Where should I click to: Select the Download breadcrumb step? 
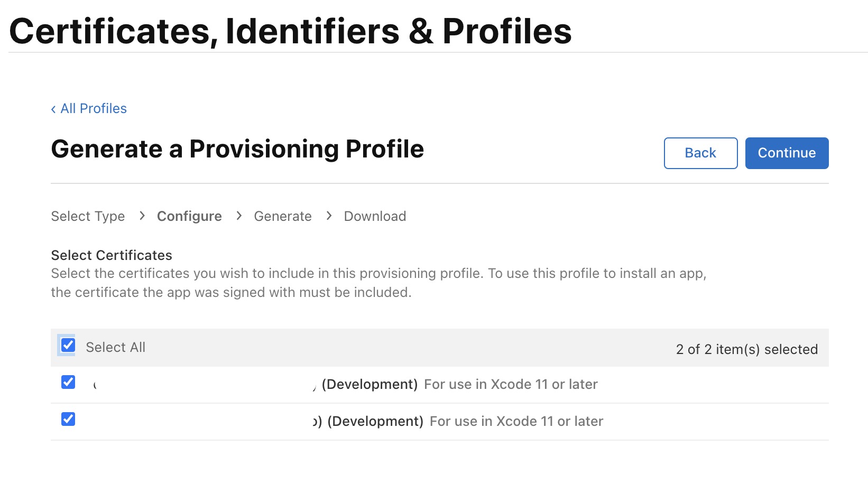click(x=375, y=216)
